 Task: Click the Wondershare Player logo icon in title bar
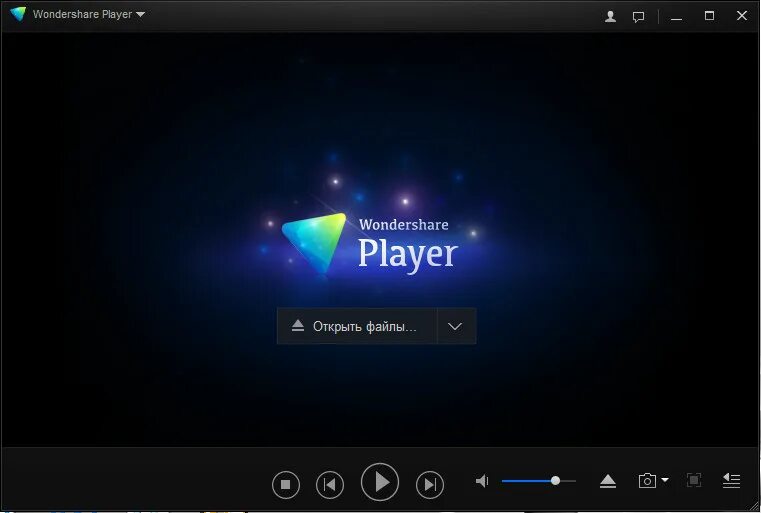click(18, 14)
